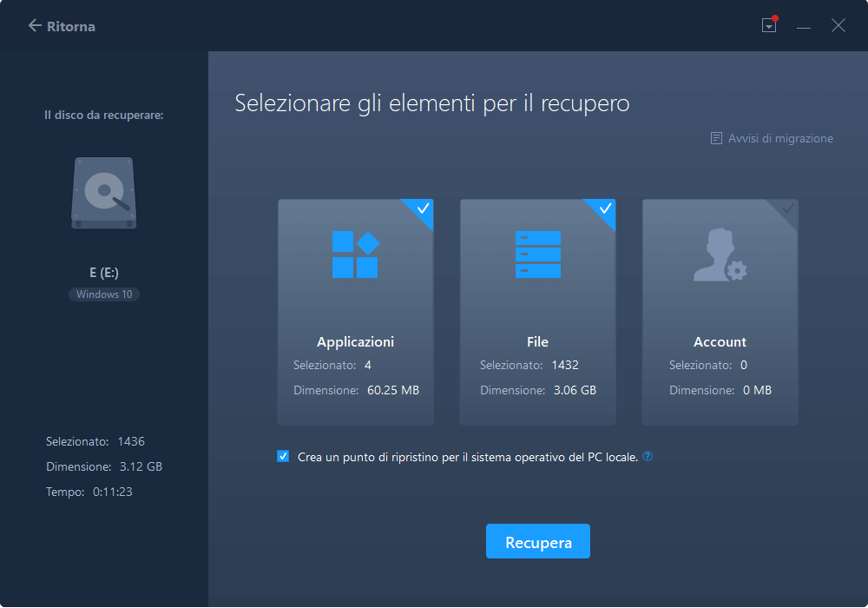868x608 pixels.
Task: Click the Ritorna back arrow
Action: (x=33, y=26)
